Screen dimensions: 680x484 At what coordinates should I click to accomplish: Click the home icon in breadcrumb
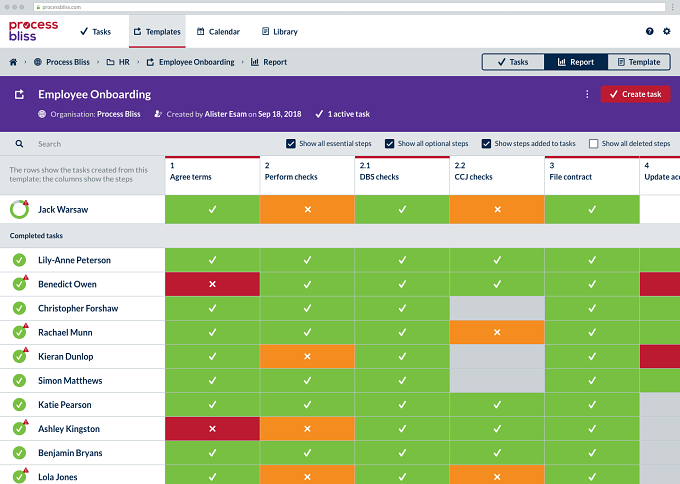13,62
